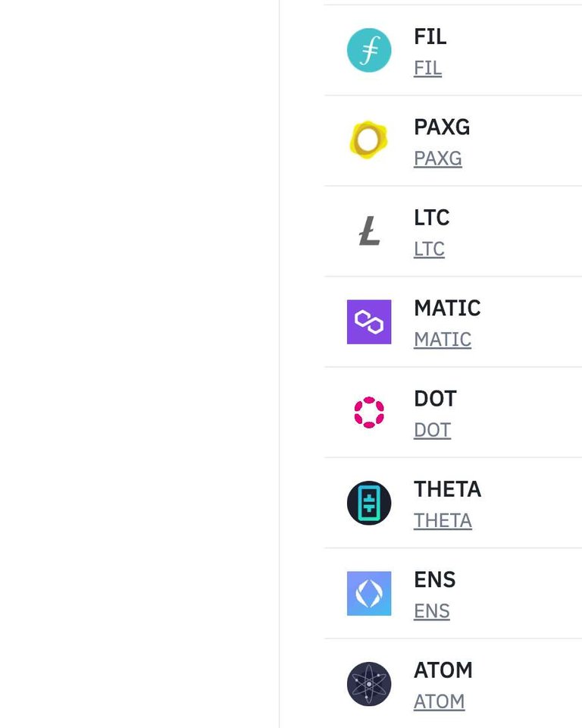The width and height of the screenshot is (582, 728).
Task: Select the bold THETA asset name
Action: (447, 489)
